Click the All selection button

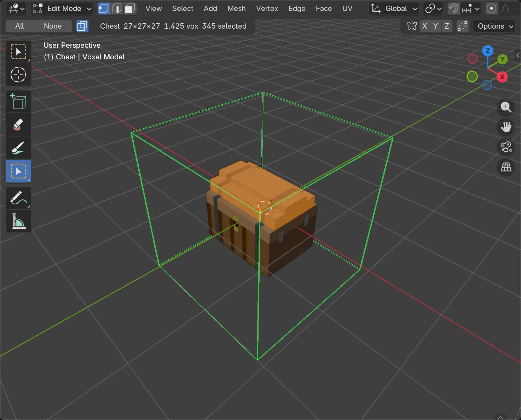point(20,26)
